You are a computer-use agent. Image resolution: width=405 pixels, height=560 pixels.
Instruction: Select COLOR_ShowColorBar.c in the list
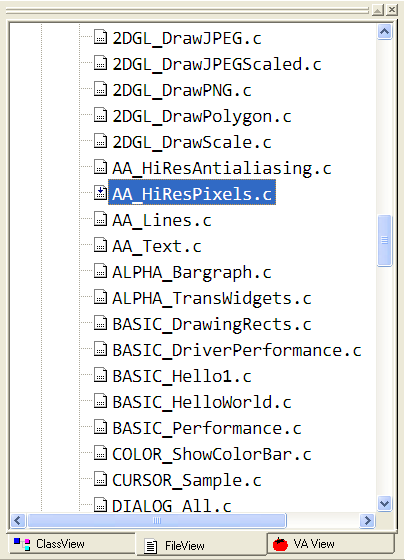coord(212,454)
